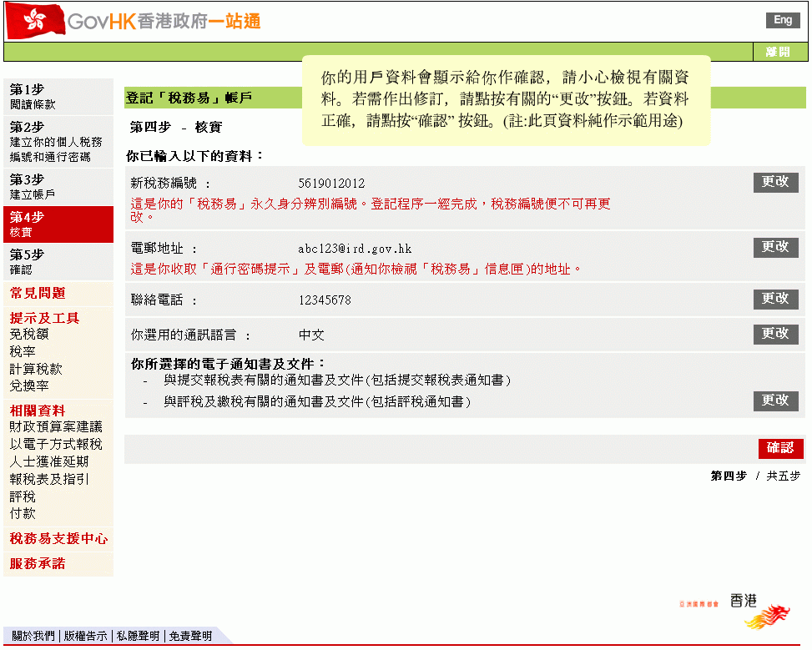Click 更改 next to 電郵地址
The height and width of the screenshot is (650, 812).
[x=775, y=247]
